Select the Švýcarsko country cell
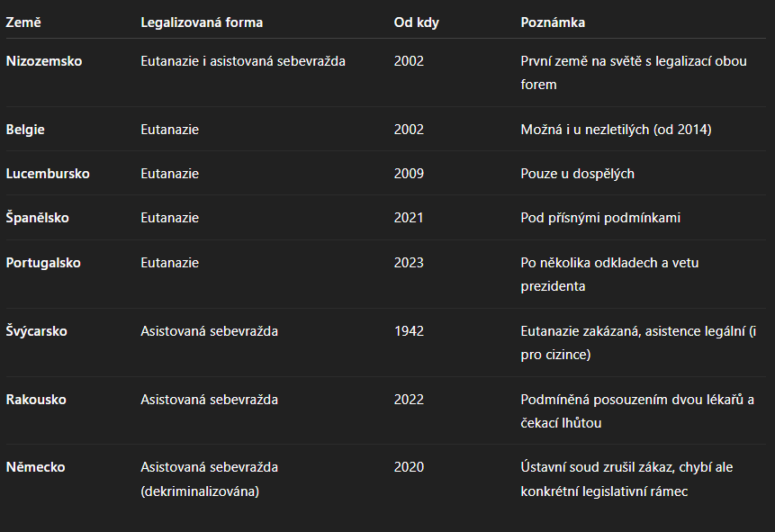 (37, 330)
